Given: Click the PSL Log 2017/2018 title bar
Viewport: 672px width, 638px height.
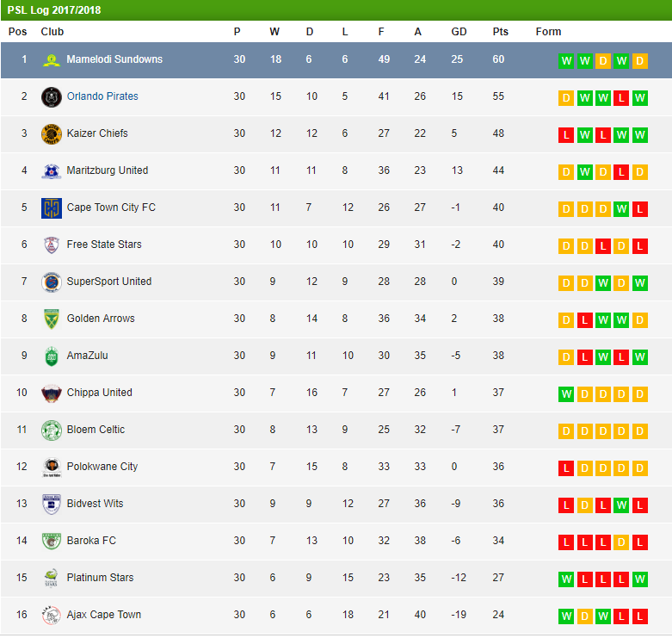Looking at the screenshot, I should pyautogui.click(x=336, y=9).
